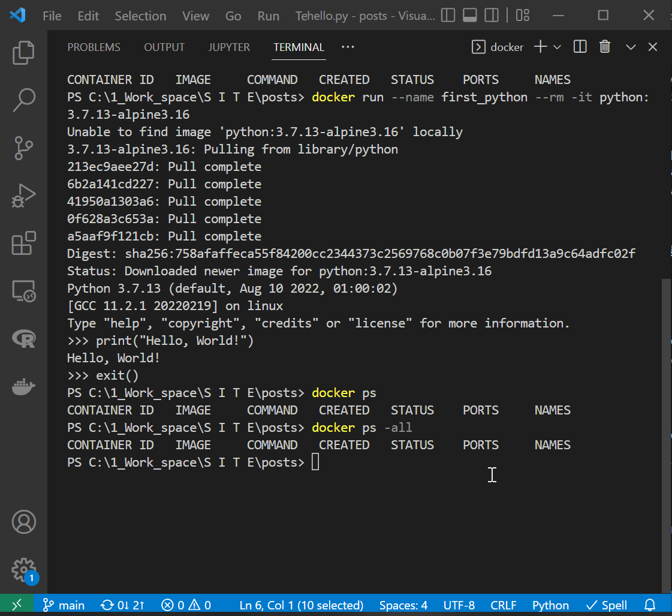Select the docker terminal entry
The width and height of the screenshot is (672, 616).
point(498,47)
